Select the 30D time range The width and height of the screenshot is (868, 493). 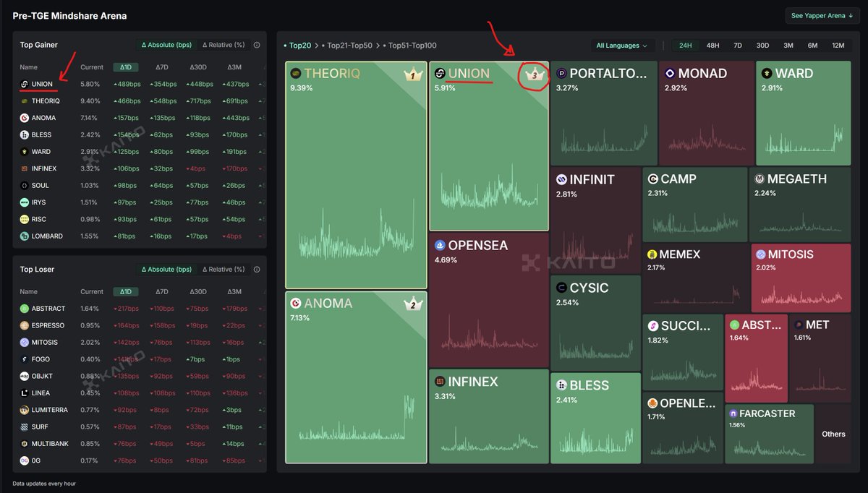[x=763, y=46]
